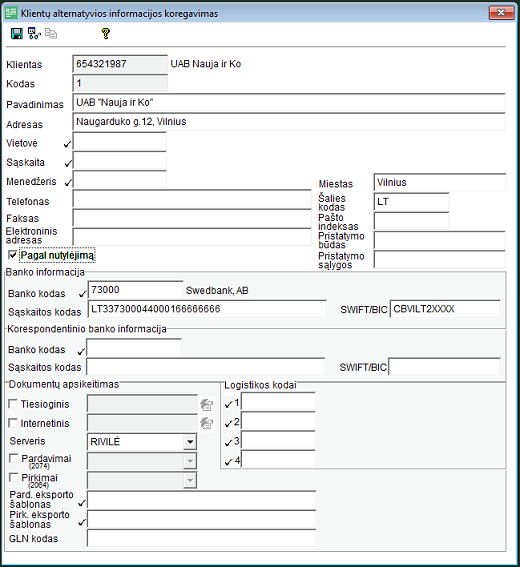
Task: Tick the Pardavimai (2074) checkbox
Action: (x=14, y=458)
